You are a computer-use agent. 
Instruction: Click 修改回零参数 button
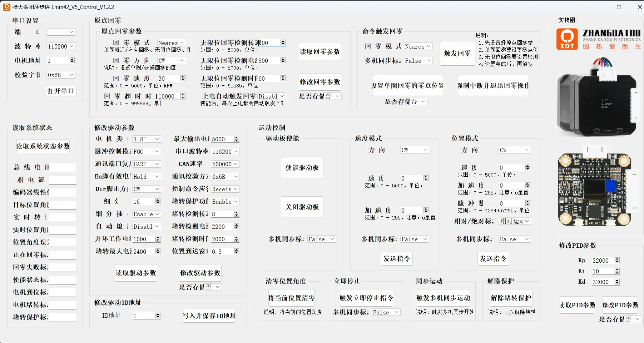tap(320, 82)
